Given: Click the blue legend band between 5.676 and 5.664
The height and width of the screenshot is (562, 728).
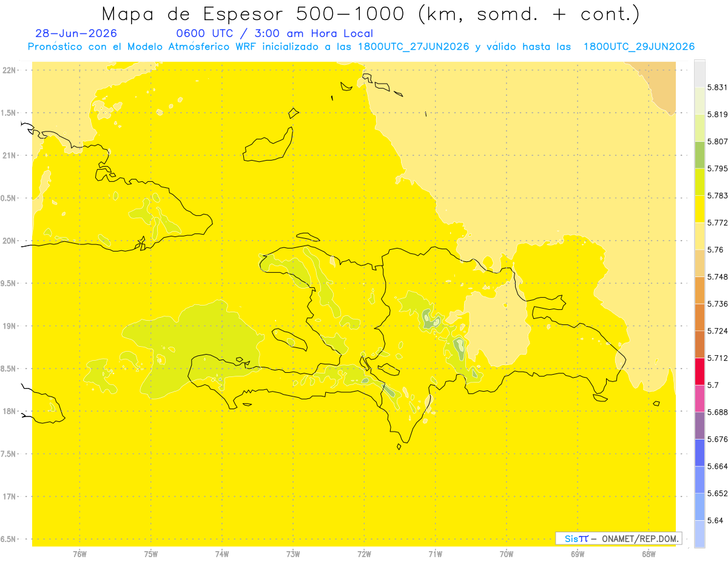Looking at the screenshot, I should click(699, 452).
